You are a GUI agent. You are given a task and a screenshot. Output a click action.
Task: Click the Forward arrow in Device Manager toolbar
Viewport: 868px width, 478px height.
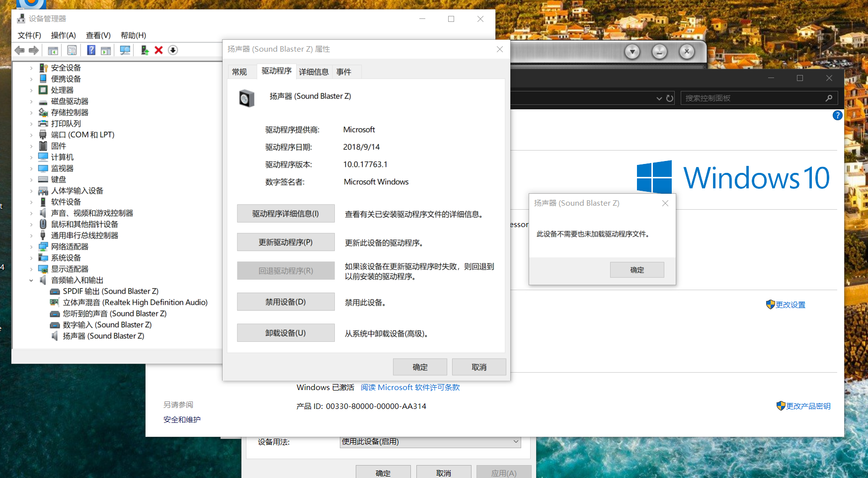(x=34, y=50)
